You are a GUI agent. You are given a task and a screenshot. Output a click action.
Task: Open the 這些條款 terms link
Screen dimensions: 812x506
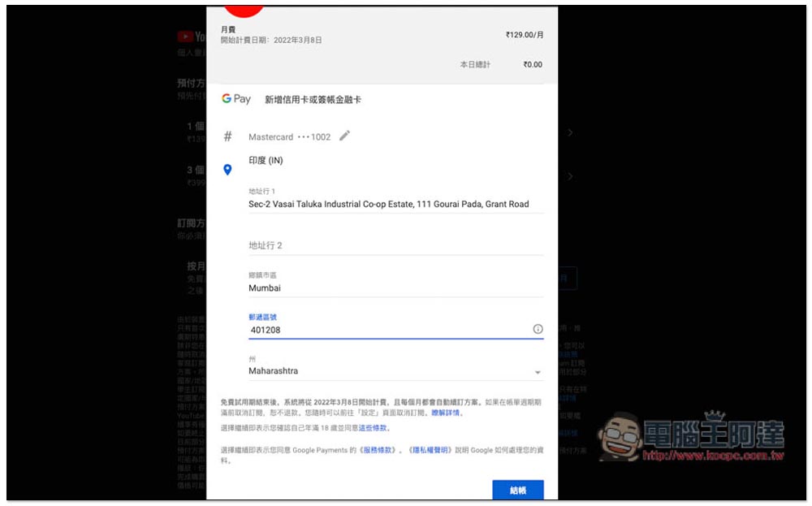point(373,428)
